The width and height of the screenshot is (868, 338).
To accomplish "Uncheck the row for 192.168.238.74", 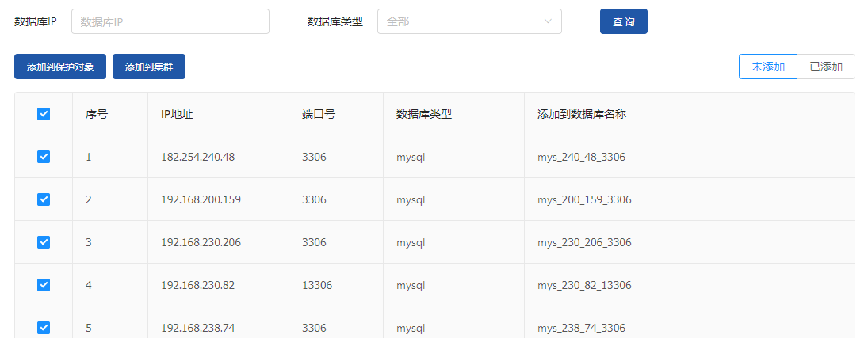I will (44, 327).
